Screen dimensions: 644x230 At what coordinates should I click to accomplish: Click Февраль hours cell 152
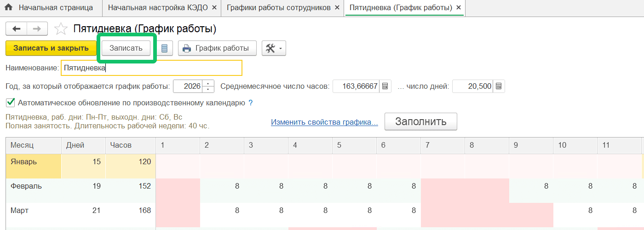tap(131, 190)
